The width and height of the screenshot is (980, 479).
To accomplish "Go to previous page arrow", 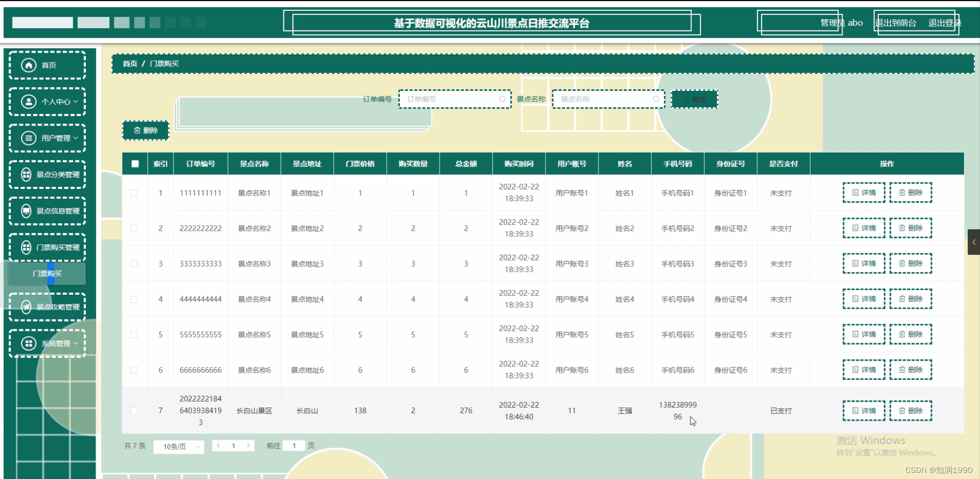I will click(x=219, y=446).
